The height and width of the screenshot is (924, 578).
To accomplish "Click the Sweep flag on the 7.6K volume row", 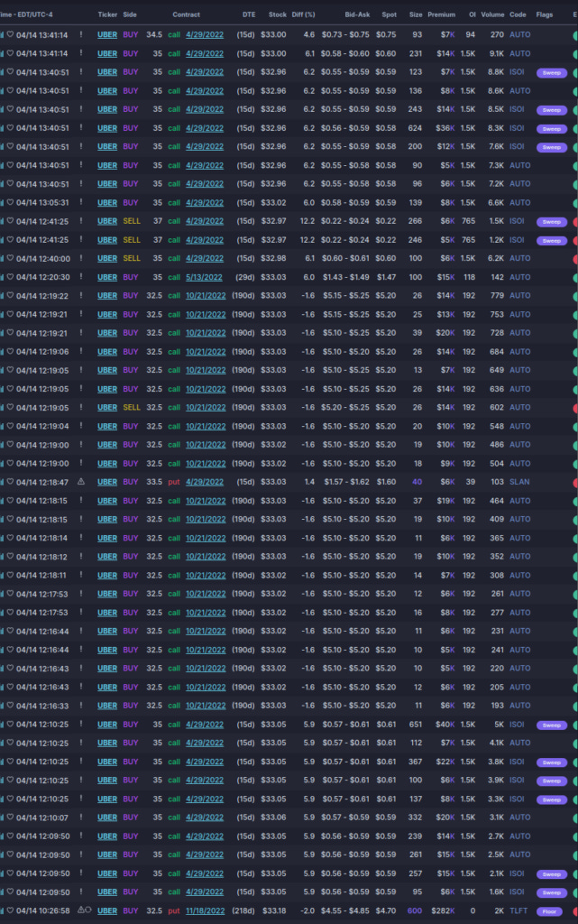I will [552, 147].
